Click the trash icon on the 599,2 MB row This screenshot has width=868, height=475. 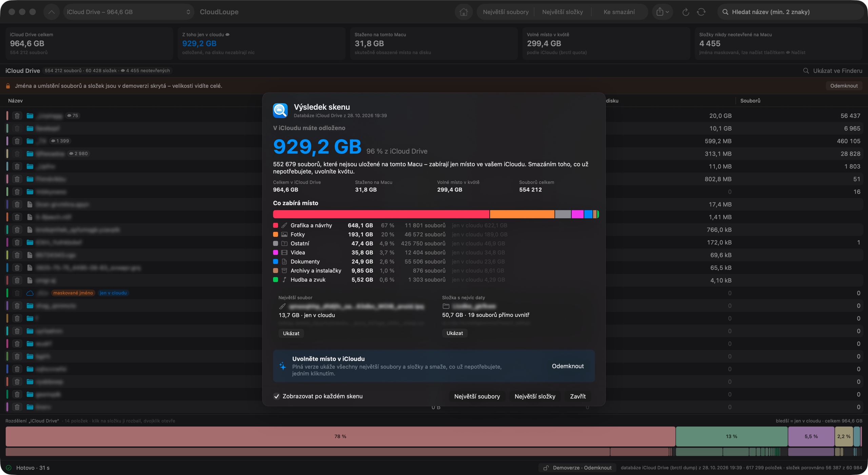(x=17, y=141)
